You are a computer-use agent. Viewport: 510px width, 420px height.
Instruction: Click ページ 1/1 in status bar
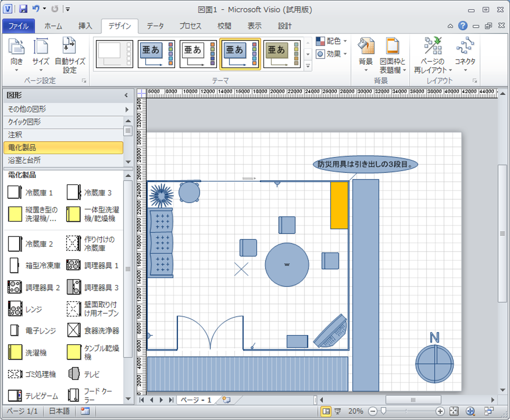[22, 411]
